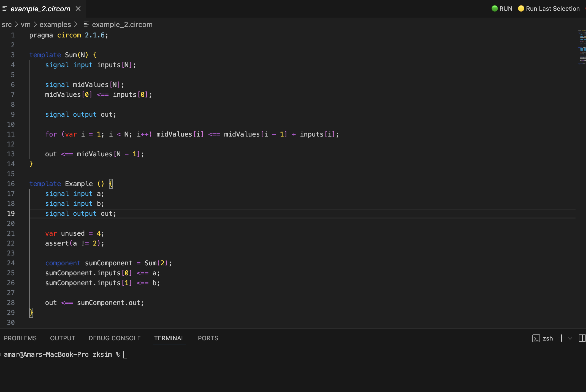Image resolution: width=586 pixels, height=392 pixels.
Task: Create a new terminal with plus icon
Action: click(561, 338)
